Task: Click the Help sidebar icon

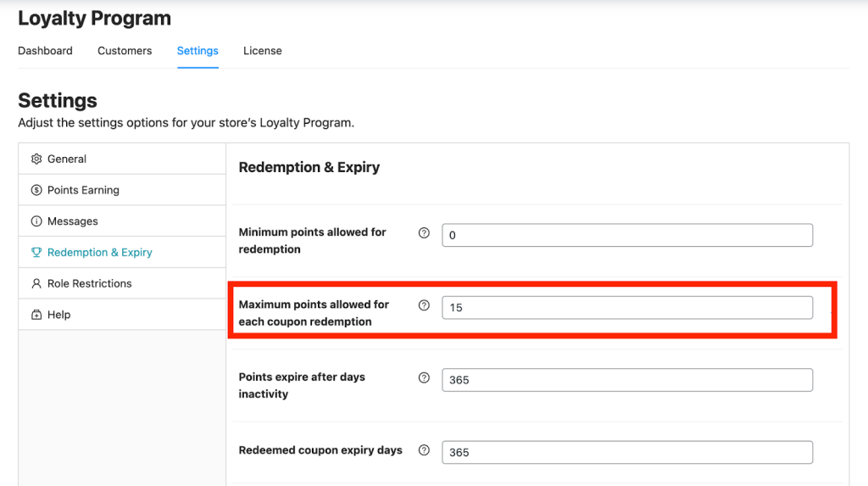Action: pos(36,315)
